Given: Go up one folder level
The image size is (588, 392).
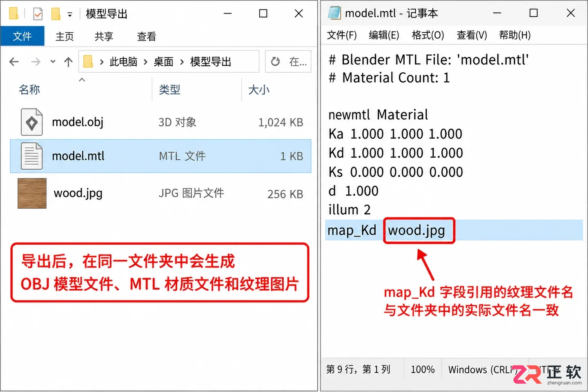Looking at the screenshot, I should point(68,62).
